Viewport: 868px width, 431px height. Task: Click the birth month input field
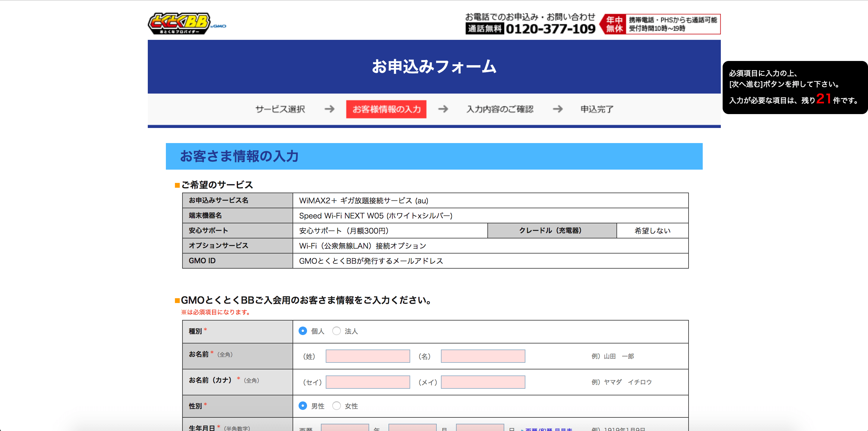tap(412, 427)
